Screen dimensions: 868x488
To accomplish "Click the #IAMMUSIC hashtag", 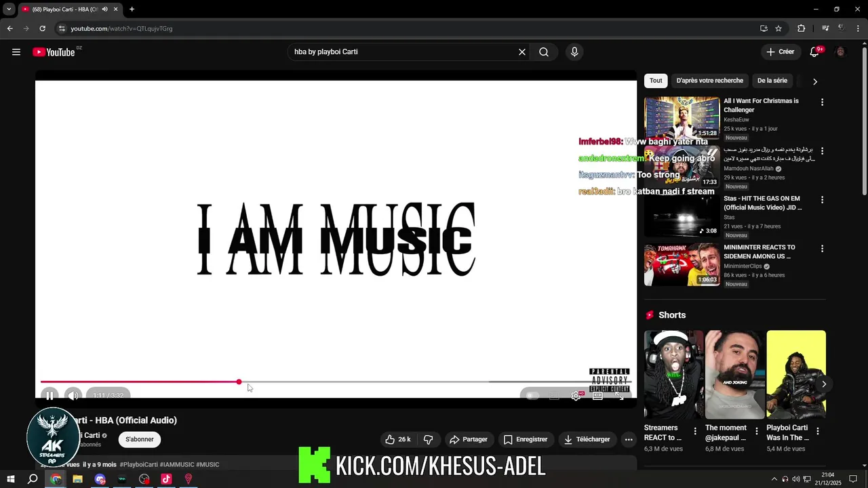I will [177, 464].
